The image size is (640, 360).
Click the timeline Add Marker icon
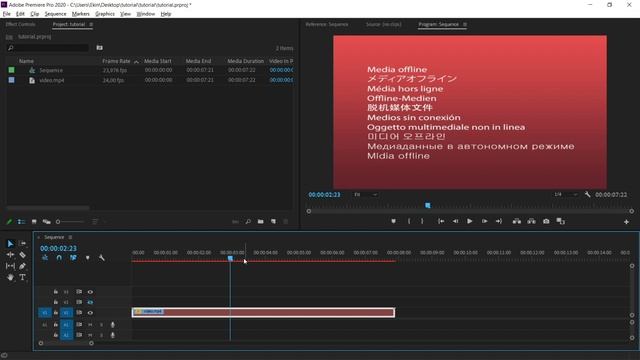(x=87, y=258)
